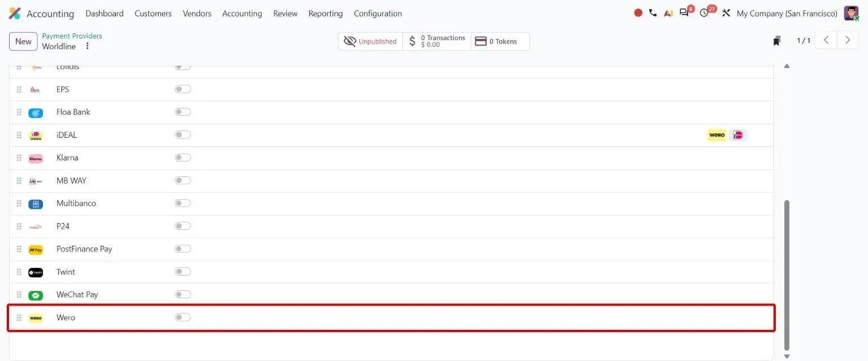Select the WeChat Pay row name
The image size is (868, 361).
[77, 295]
